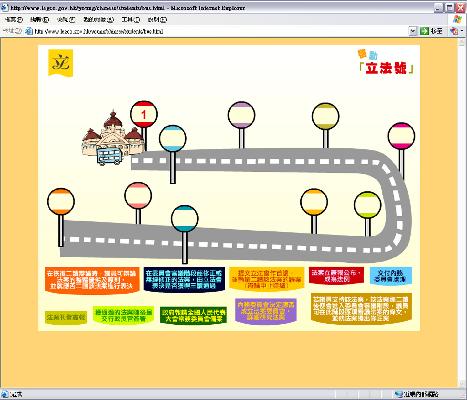Click the yellow LegCo logo badge

pos(60,63)
